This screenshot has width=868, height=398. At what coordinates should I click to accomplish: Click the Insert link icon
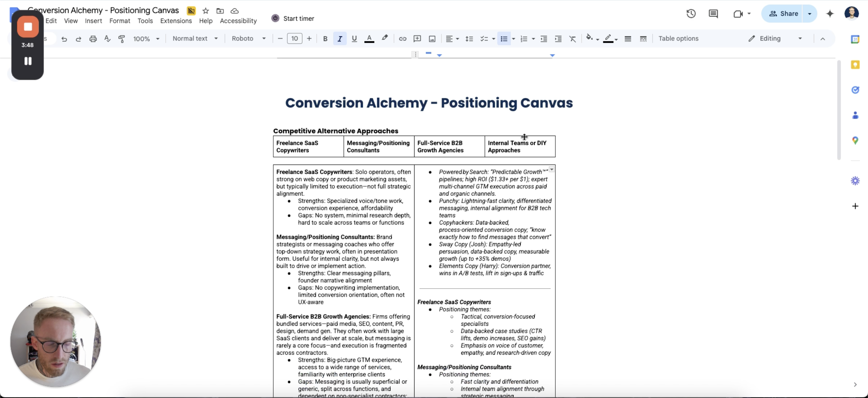pyautogui.click(x=402, y=39)
